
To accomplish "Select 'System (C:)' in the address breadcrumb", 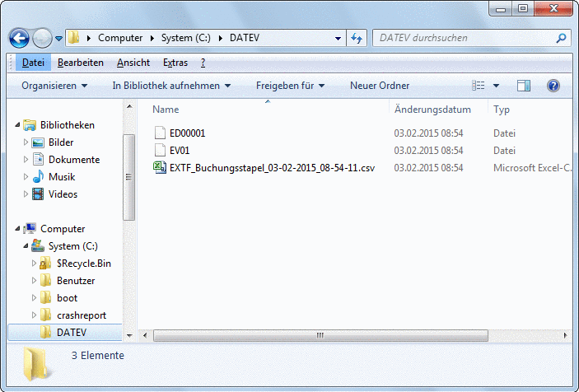I will (x=186, y=38).
